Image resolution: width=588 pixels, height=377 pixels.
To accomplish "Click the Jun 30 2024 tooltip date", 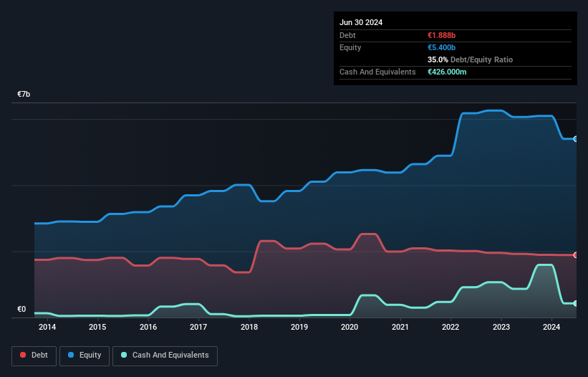I will click(x=361, y=22).
